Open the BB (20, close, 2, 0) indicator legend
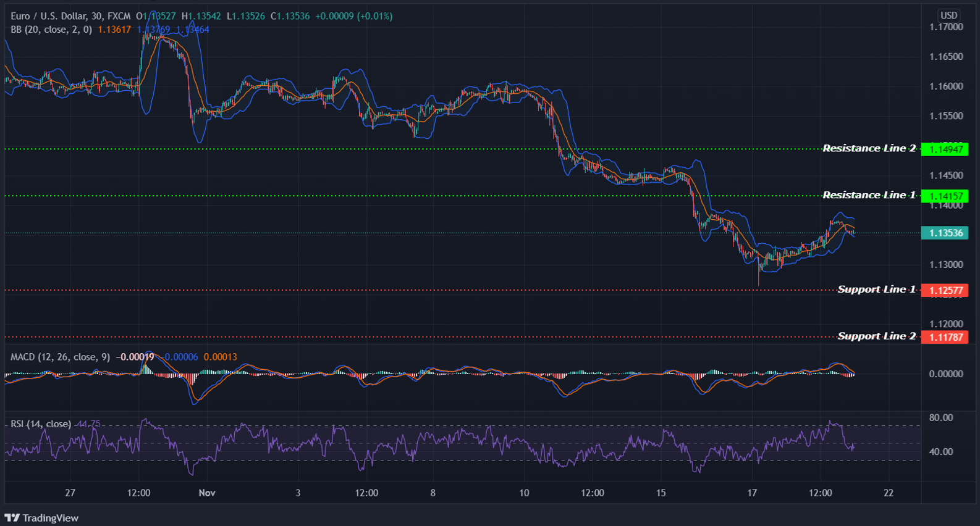The image size is (980, 526). pyautogui.click(x=51, y=30)
